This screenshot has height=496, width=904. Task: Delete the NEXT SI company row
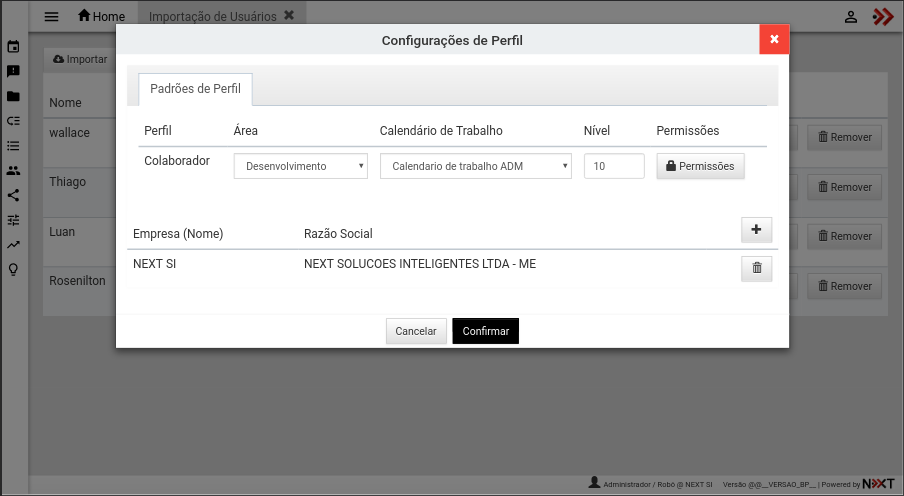(756, 268)
